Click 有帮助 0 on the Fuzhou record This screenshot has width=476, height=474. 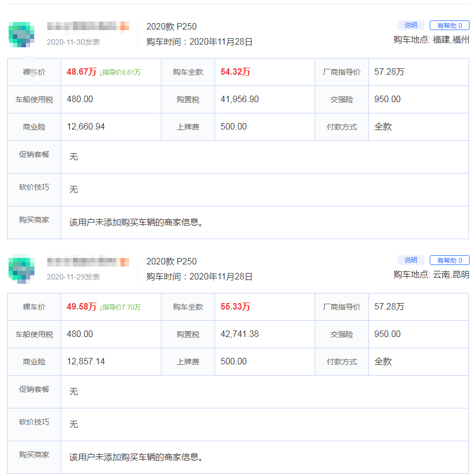point(449,25)
